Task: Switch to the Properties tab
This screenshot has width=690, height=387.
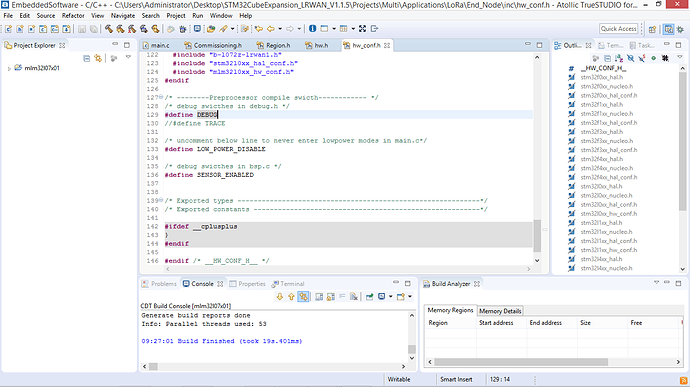Action: (247, 284)
